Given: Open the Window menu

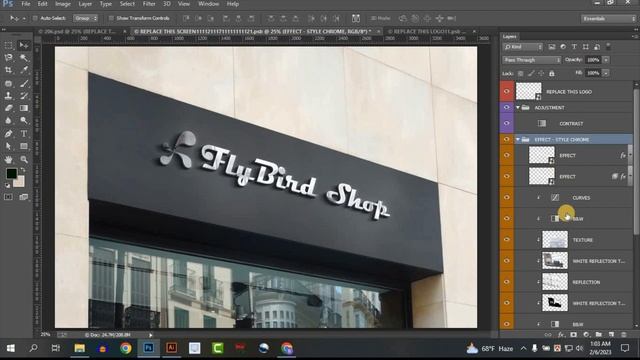Looking at the screenshot, I should 209,4.
